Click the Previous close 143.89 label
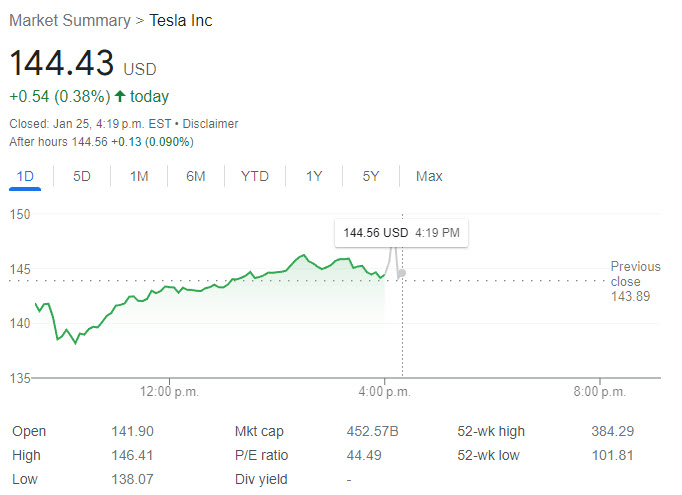Viewport: 682px width, 495px height. (x=635, y=281)
